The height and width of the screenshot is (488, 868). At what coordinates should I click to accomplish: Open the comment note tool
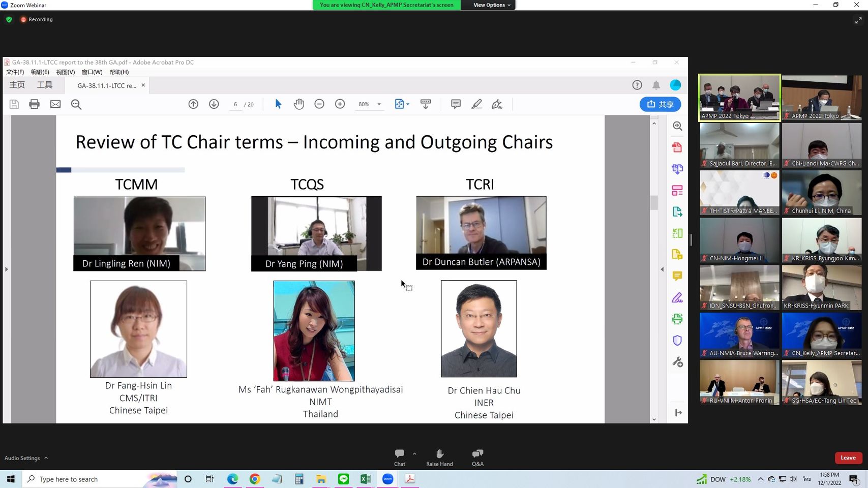[x=456, y=104]
